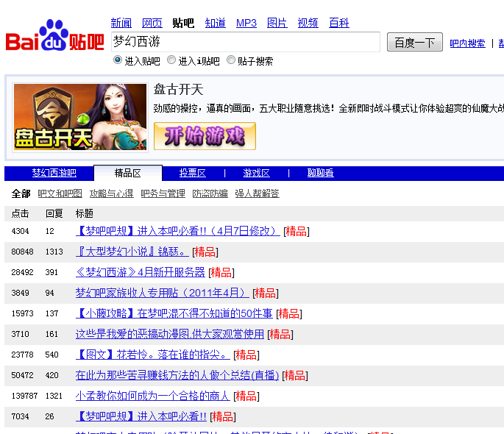Click the 盘古开天 ad title text
The height and width of the screenshot is (434, 504).
click(x=178, y=90)
